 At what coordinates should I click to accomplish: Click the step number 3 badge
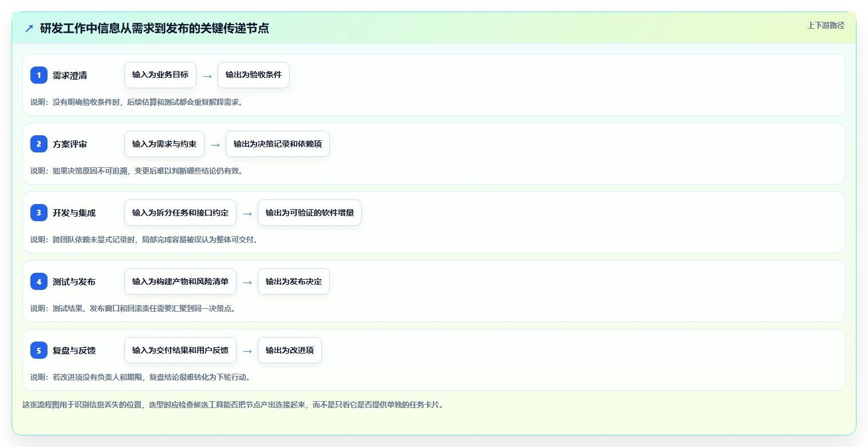[x=39, y=213]
